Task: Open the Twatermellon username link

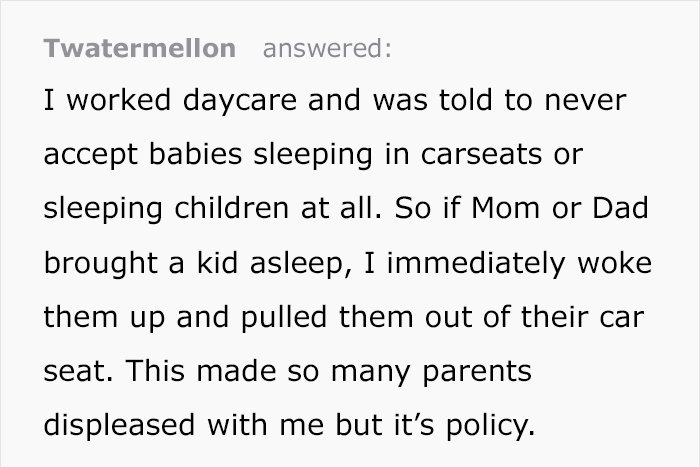Action: tap(140, 48)
